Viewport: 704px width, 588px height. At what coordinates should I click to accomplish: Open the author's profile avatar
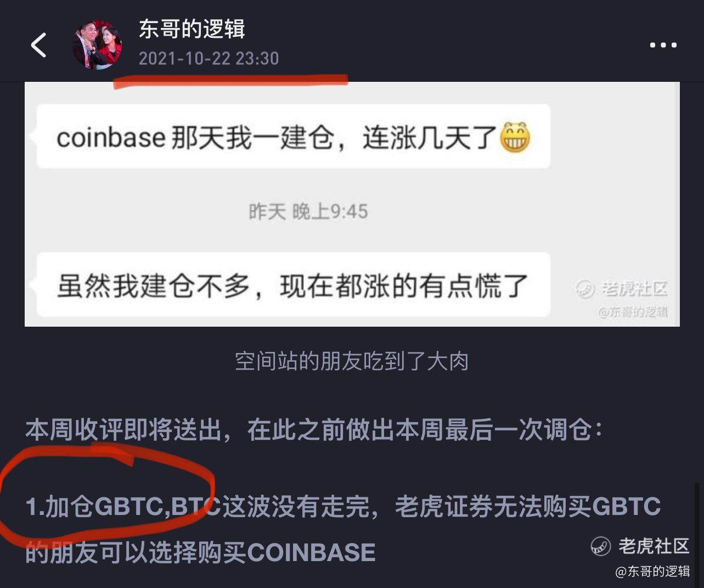[x=98, y=45]
